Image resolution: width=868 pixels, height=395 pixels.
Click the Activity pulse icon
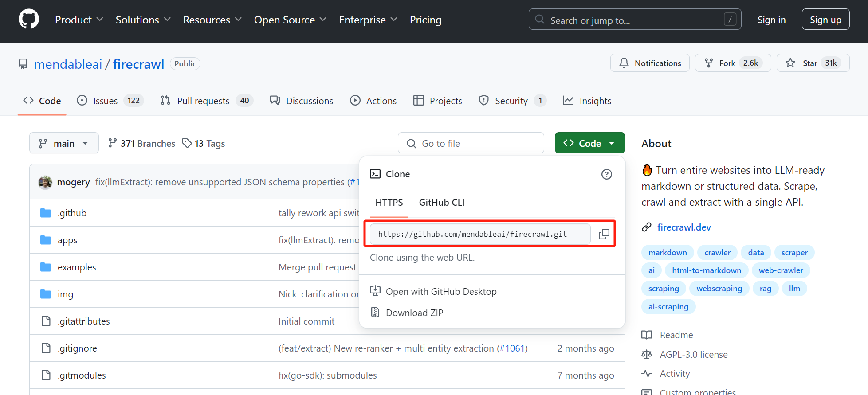[x=647, y=374]
